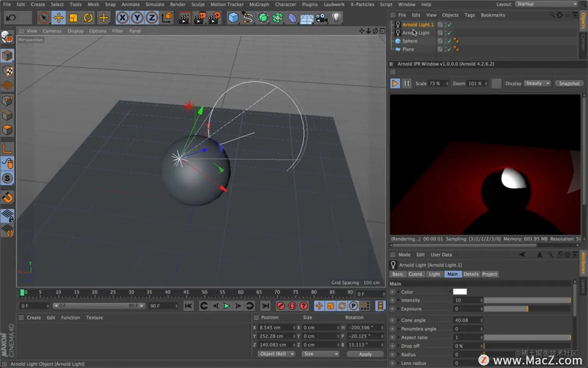
Task: Activate the Rotate tool
Action: 88,18
